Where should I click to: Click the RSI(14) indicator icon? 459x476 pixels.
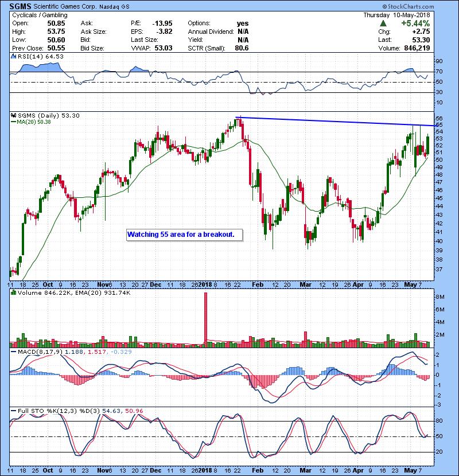tap(13, 56)
